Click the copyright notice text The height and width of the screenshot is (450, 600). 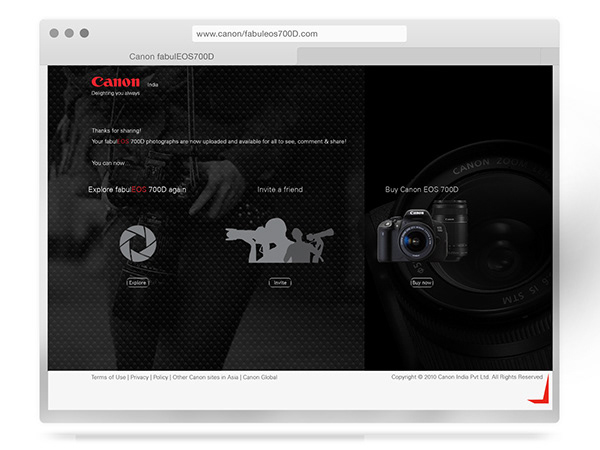[x=467, y=377]
